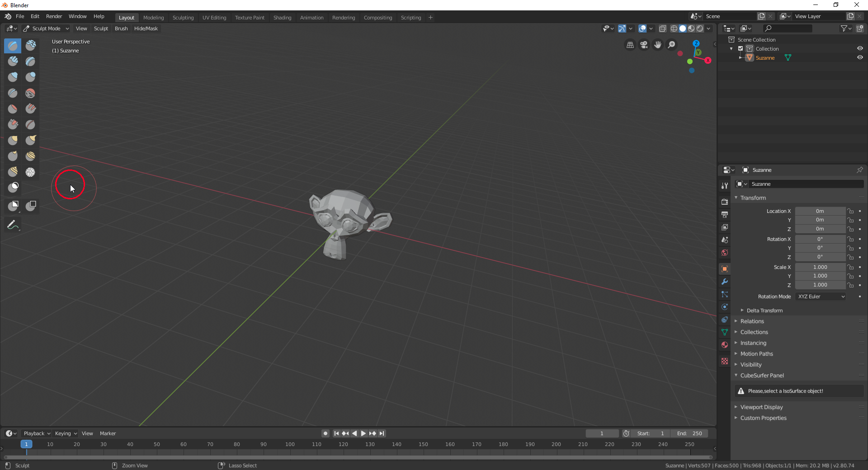
Task: Select the Clay Strips brush
Action: 13,61
